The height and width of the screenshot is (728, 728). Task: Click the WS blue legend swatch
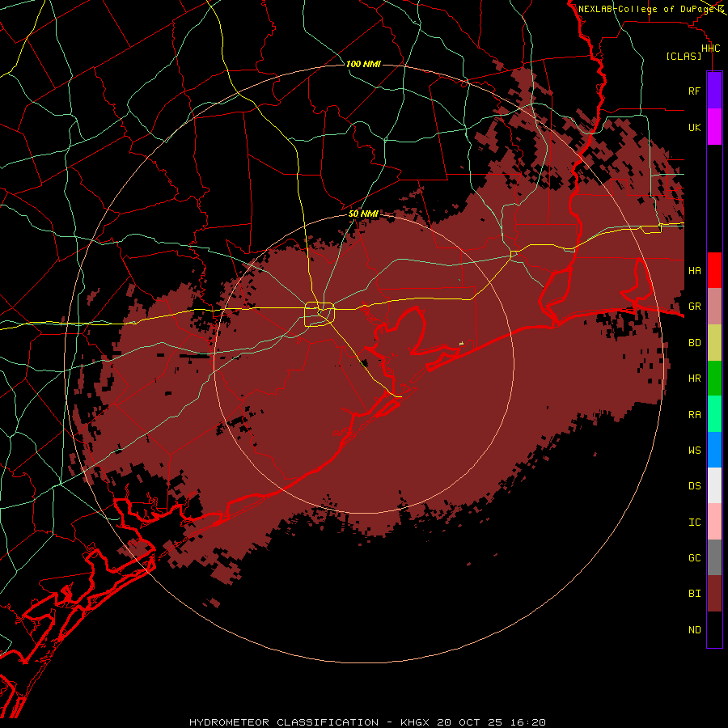tap(714, 450)
